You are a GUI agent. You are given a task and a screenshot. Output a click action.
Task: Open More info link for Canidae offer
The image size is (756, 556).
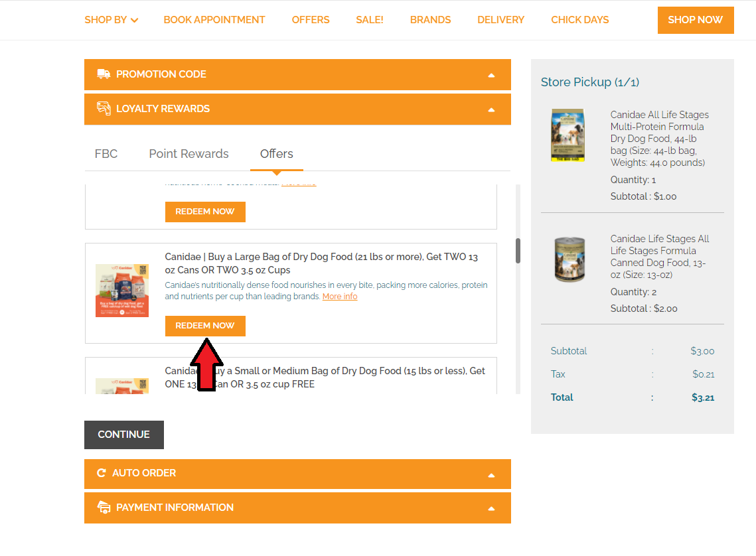coord(340,297)
